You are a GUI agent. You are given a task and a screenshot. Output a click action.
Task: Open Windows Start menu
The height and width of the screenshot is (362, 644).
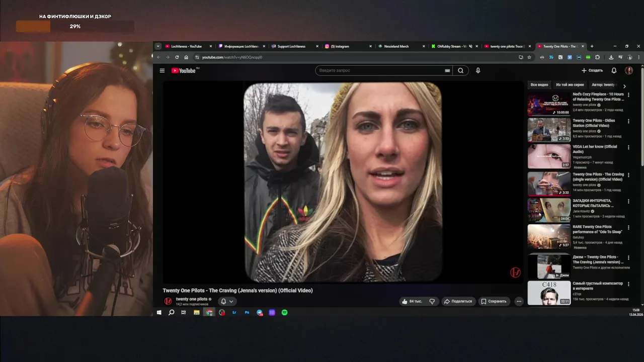159,312
